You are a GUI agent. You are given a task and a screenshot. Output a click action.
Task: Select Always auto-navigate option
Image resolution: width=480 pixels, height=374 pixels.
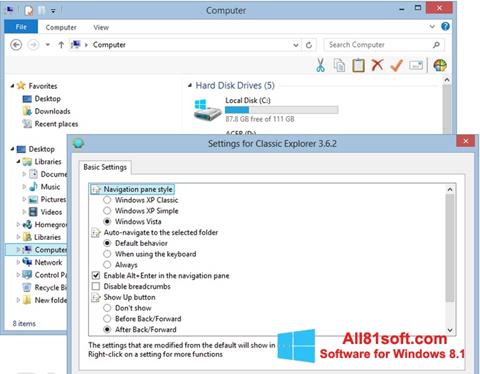click(x=107, y=265)
